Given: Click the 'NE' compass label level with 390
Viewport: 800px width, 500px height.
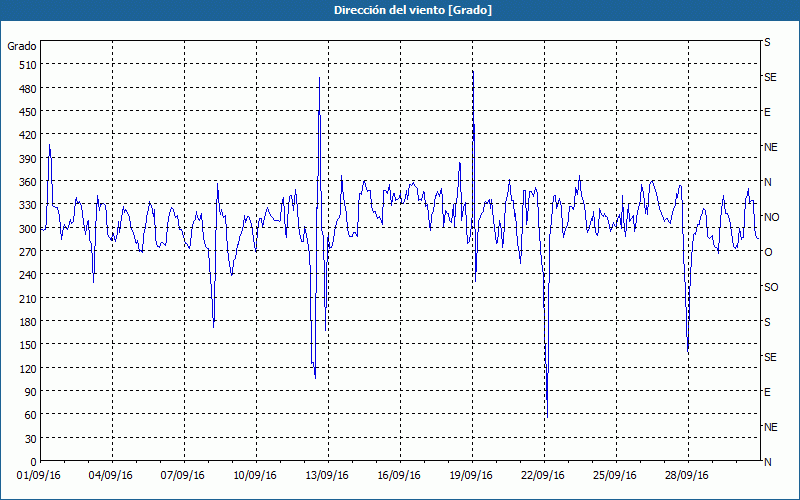Looking at the screenshot, I should [771, 147].
